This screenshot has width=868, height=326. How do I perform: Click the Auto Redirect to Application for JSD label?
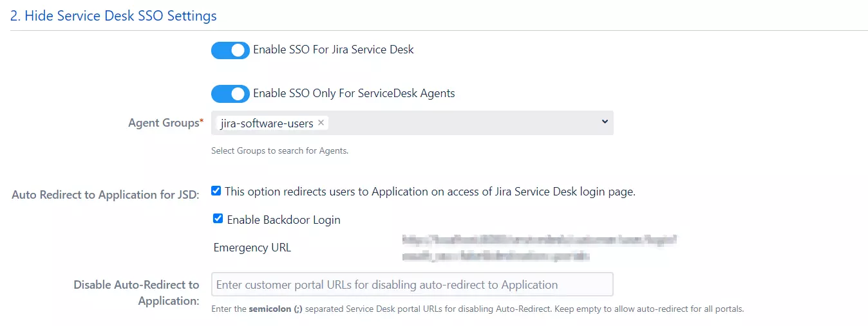[x=106, y=195]
